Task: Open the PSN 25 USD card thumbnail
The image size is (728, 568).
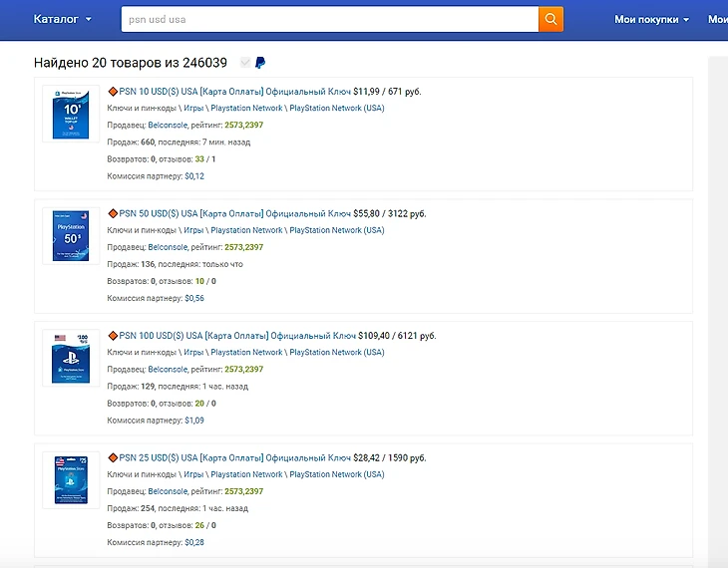Action: [x=73, y=480]
